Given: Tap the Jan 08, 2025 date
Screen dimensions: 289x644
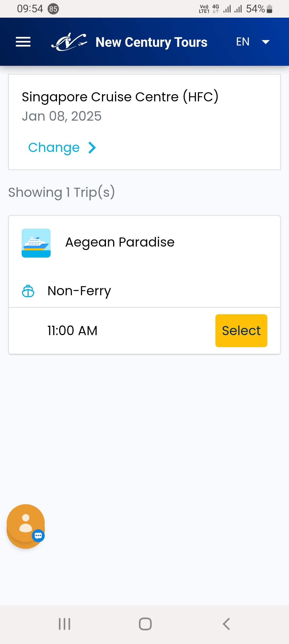Looking at the screenshot, I should 62,116.
